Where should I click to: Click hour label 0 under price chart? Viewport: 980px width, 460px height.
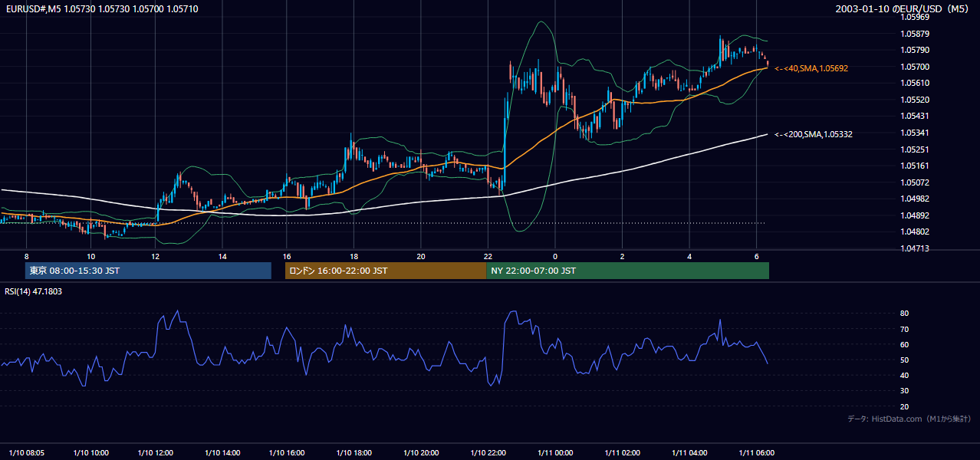point(555,256)
